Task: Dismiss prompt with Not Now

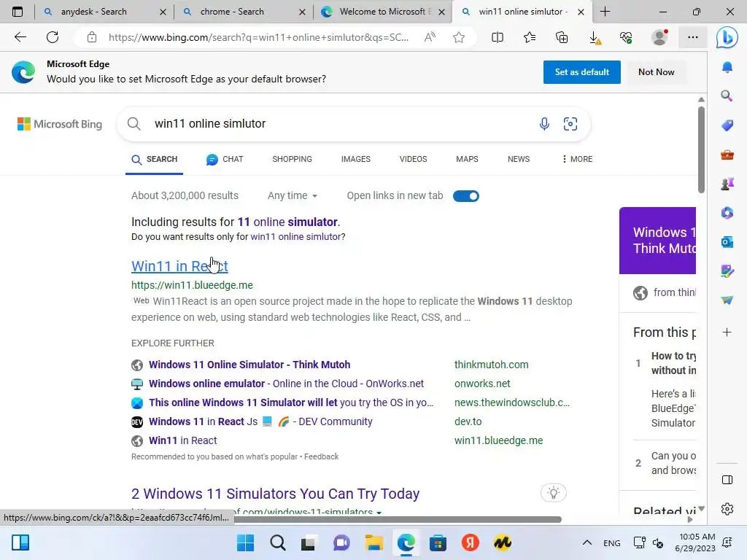Action: [x=656, y=72]
